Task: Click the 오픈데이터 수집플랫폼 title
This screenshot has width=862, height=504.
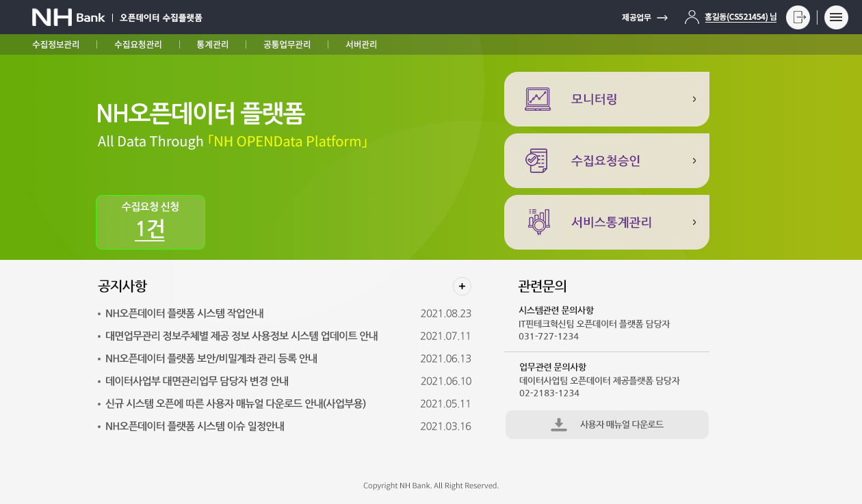Action: 161,18
